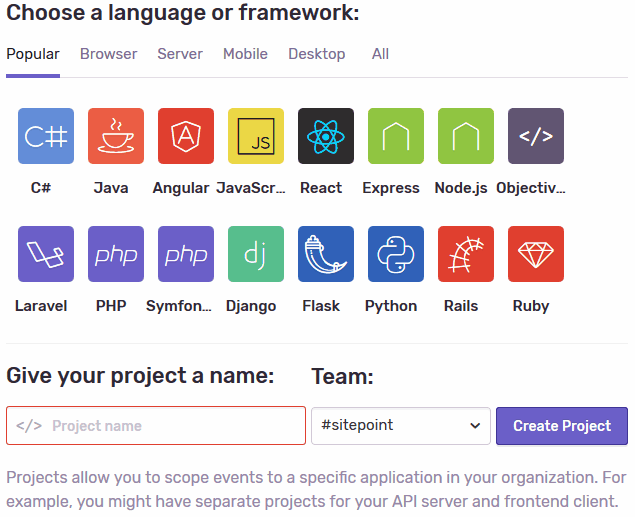Switch to the Browser tab
635x517 pixels.
click(109, 54)
